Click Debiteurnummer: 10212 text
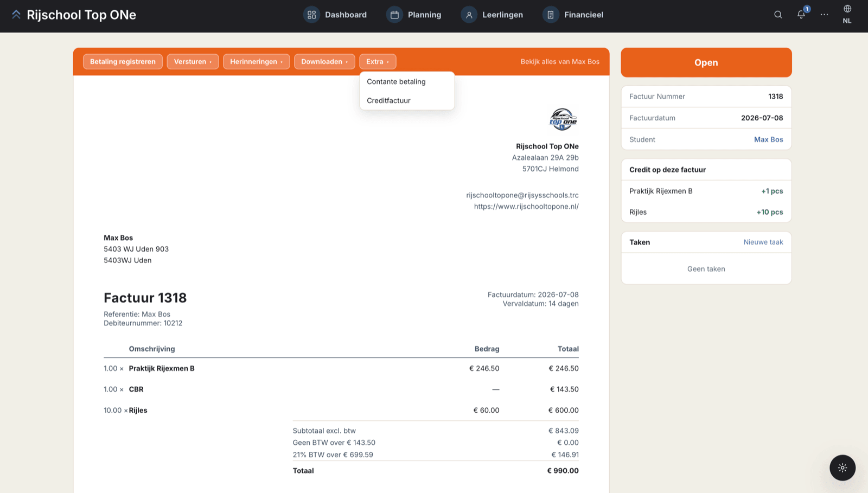The width and height of the screenshot is (868, 493). coord(143,323)
